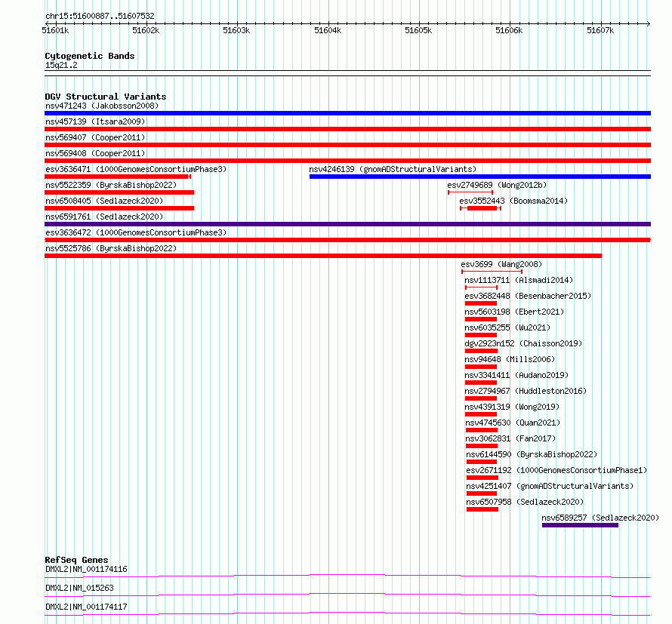
Task: Click the 51603k ruler tick label
Action: [x=236, y=30]
